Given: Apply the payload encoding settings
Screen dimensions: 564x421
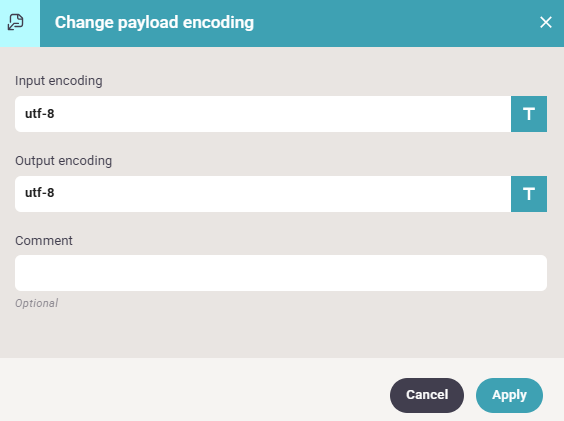Looking at the screenshot, I should point(509,395).
